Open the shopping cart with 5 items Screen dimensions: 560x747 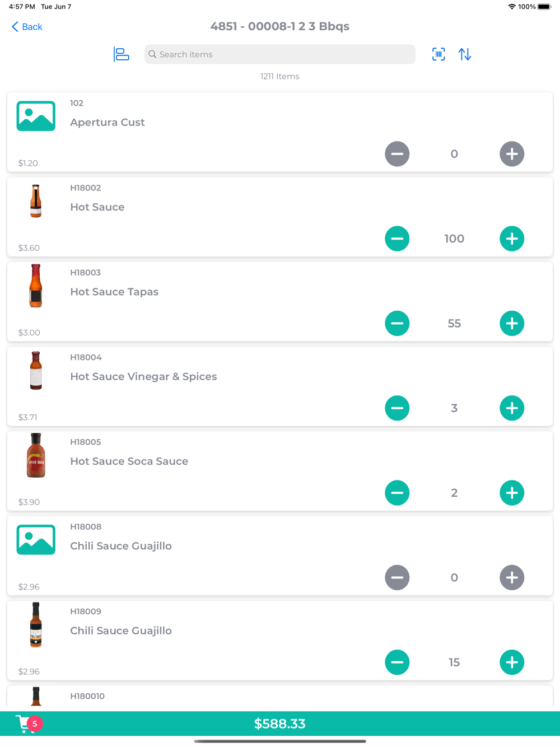(28, 723)
